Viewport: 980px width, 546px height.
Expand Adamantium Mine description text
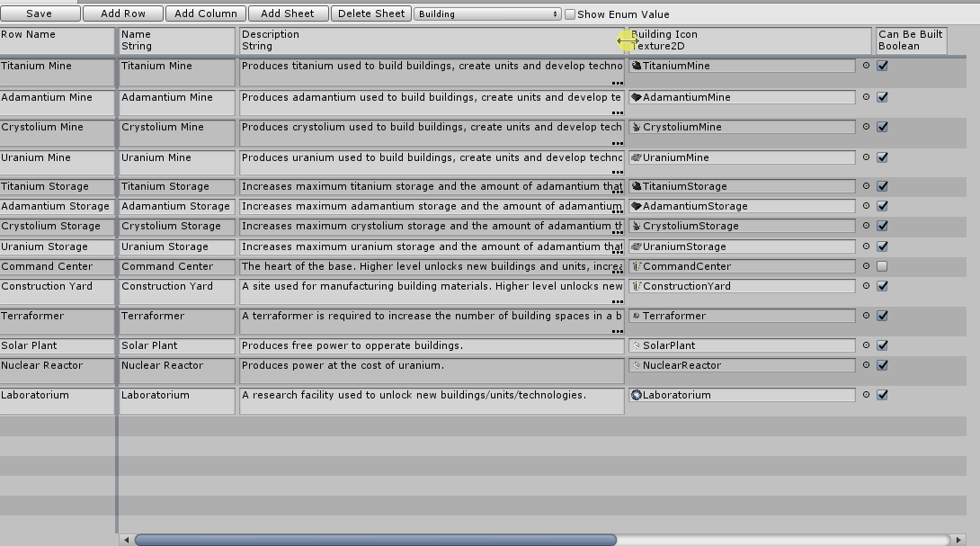[618, 112]
